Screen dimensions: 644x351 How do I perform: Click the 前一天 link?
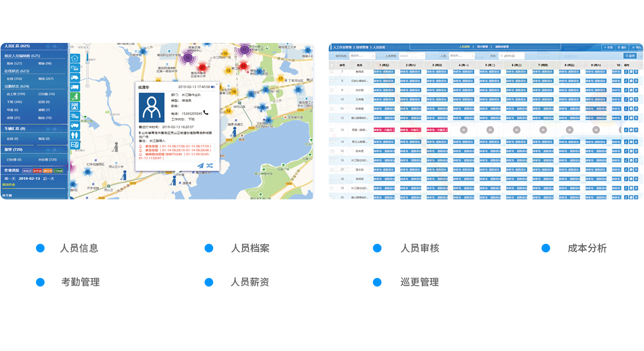pyautogui.click(x=10, y=179)
